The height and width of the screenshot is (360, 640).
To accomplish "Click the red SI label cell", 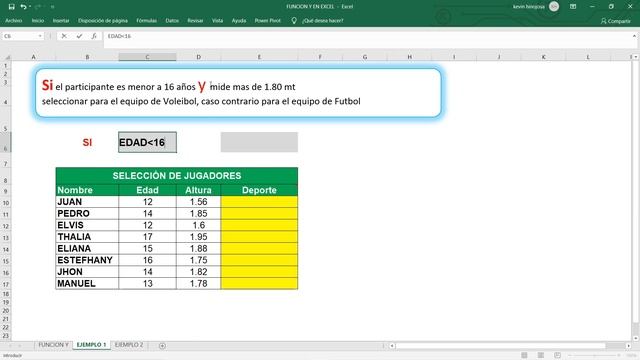I will (87, 142).
